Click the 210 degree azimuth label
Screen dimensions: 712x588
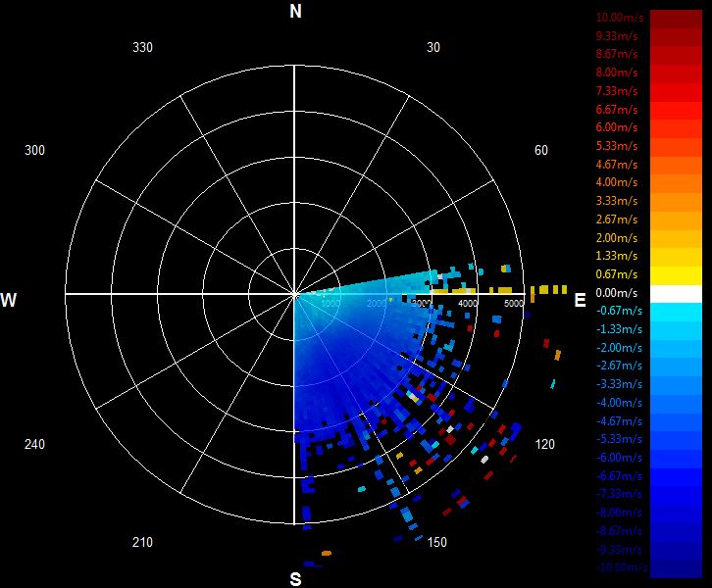tap(142, 542)
